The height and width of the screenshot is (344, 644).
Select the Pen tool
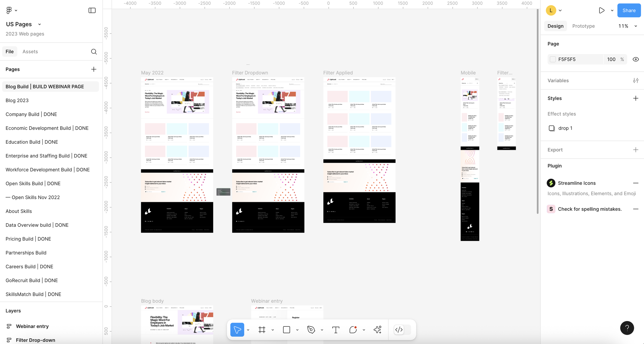pos(311,330)
